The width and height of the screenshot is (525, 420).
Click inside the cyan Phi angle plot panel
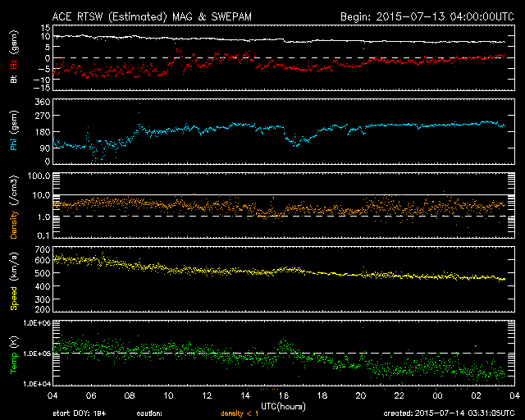(284, 131)
